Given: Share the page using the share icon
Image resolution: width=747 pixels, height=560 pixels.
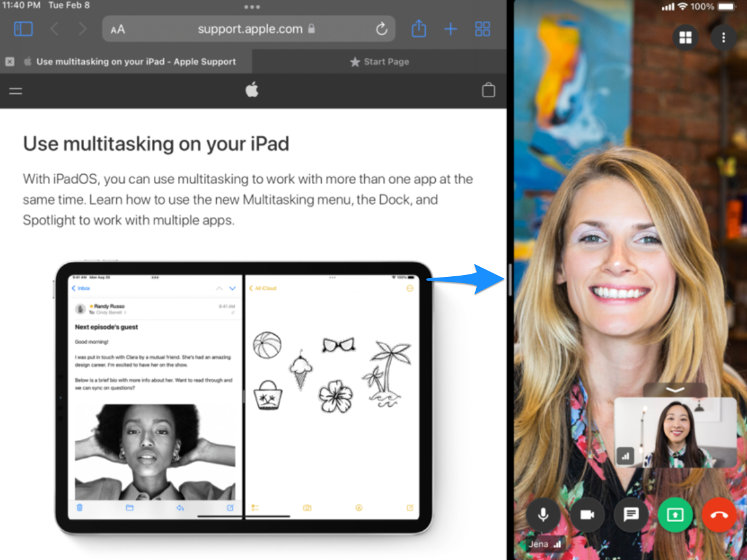Looking at the screenshot, I should [x=418, y=29].
